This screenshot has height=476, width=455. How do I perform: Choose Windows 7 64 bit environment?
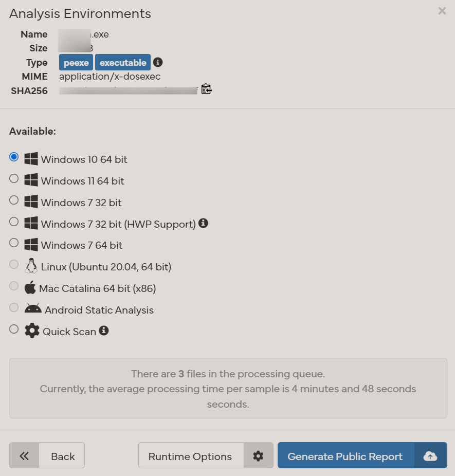pyautogui.click(x=14, y=243)
